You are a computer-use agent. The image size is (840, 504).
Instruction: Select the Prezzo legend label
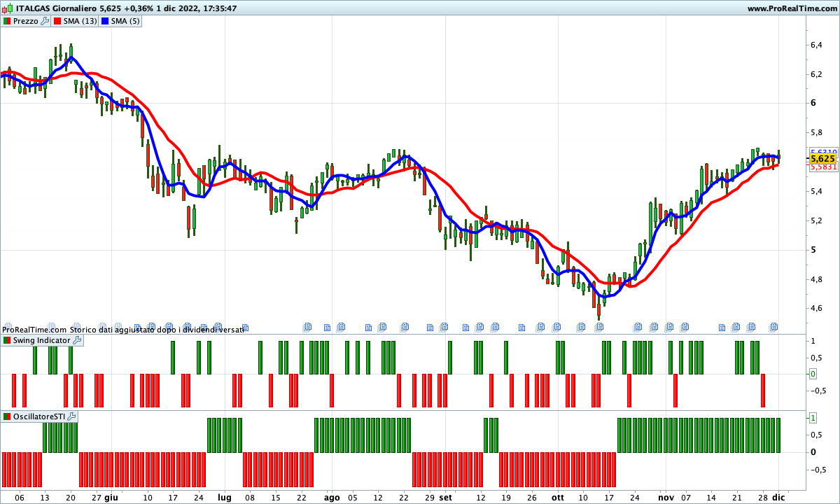[x=26, y=21]
